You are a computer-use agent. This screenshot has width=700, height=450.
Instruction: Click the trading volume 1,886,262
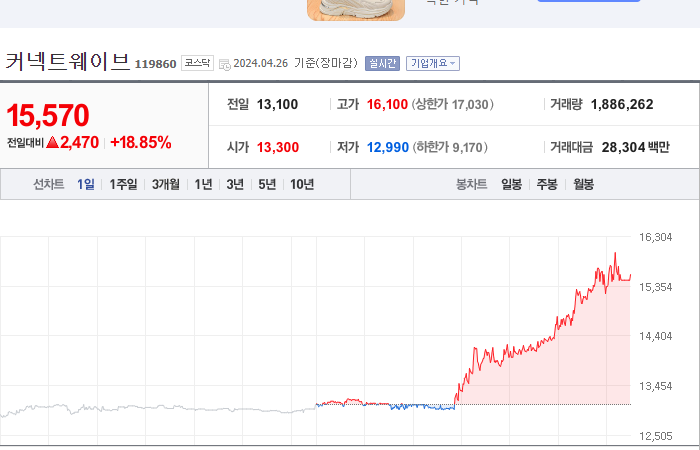coord(622,104)
